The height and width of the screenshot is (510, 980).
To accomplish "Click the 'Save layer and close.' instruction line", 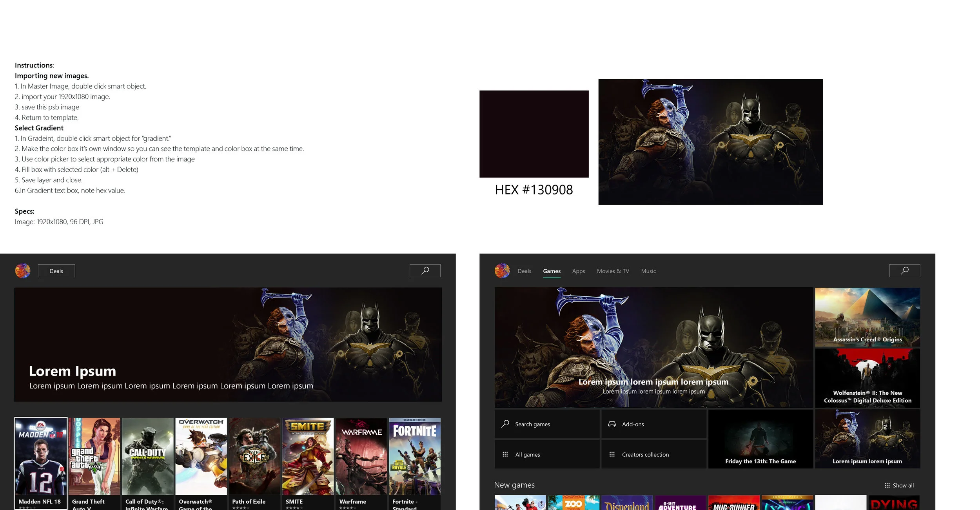I will click(49, 180).
